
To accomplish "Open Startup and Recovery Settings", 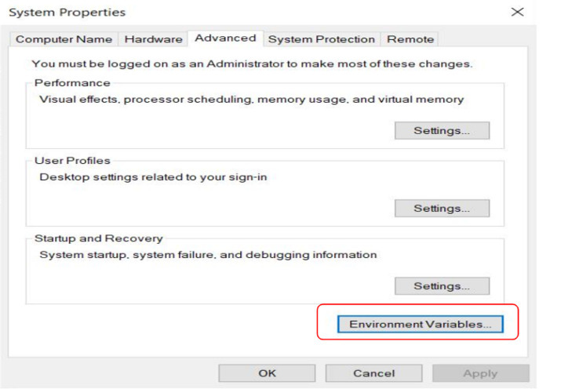I will pos(441,286).
